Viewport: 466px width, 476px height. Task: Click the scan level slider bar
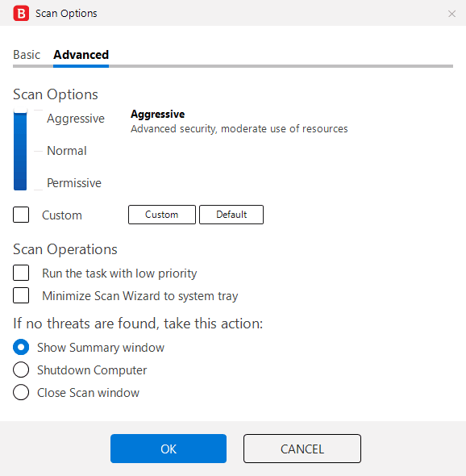pyautogui.click(x=20, y=150)
